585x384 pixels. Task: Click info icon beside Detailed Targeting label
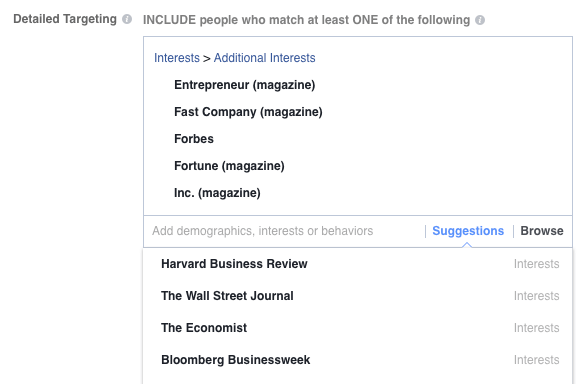tap(127, 19)
